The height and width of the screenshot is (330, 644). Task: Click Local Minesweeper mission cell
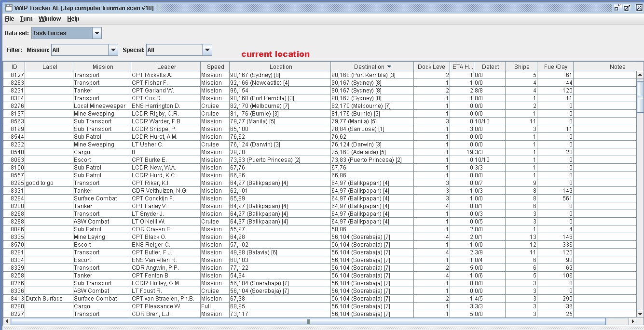(102, 106)
